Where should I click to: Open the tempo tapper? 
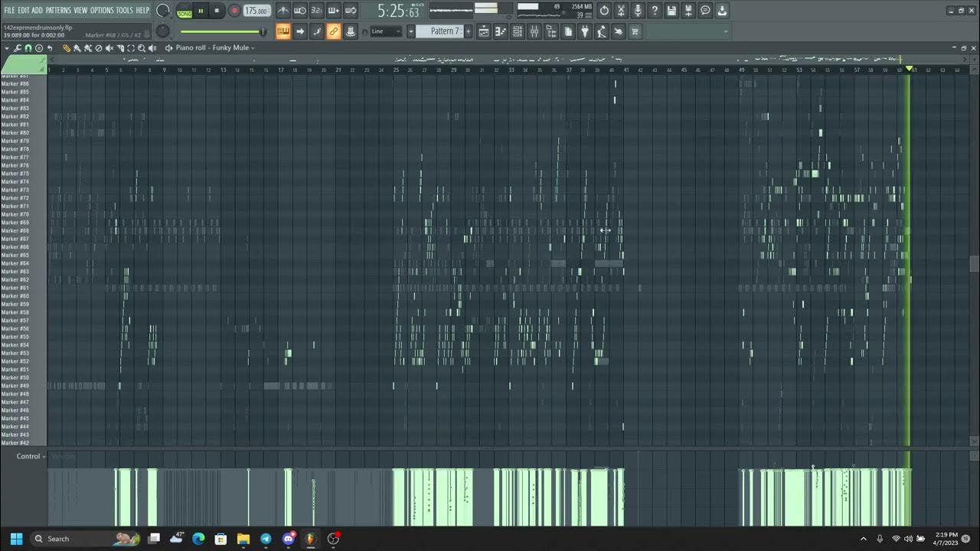click(x=602, y=31)
